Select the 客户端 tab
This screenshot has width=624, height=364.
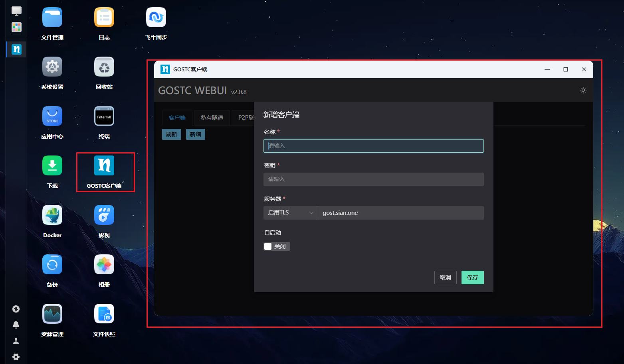tap(177, 118)
